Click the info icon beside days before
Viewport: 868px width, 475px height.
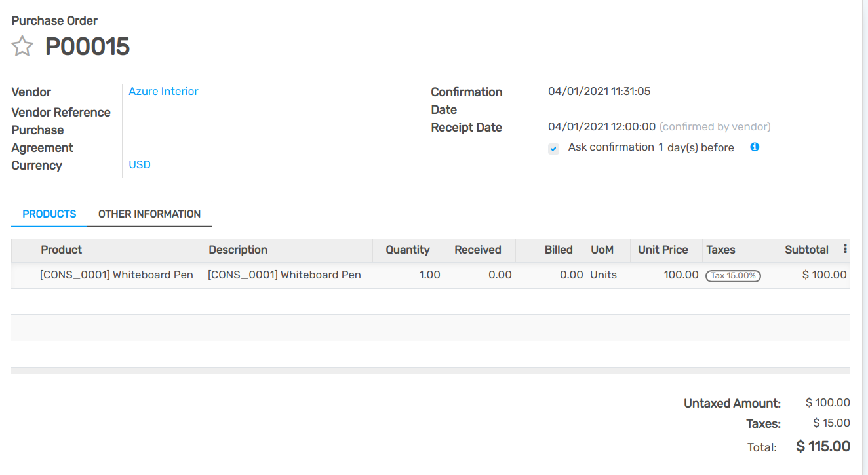755,147
